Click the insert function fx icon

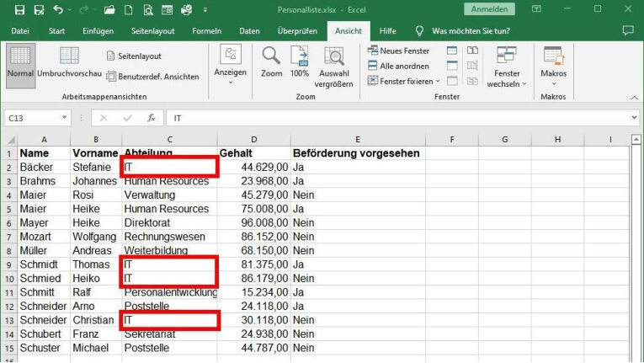tap(152, 118)
